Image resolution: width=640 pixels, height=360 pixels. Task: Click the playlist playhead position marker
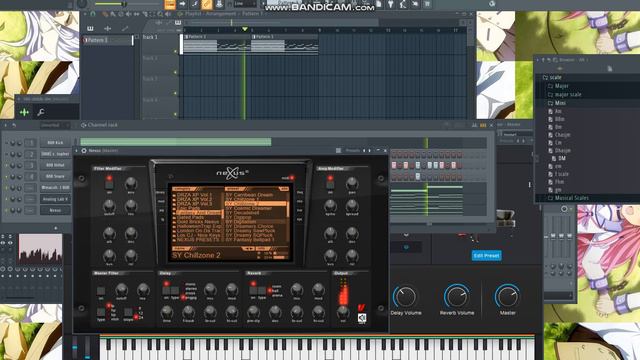(x=244, y=29)
